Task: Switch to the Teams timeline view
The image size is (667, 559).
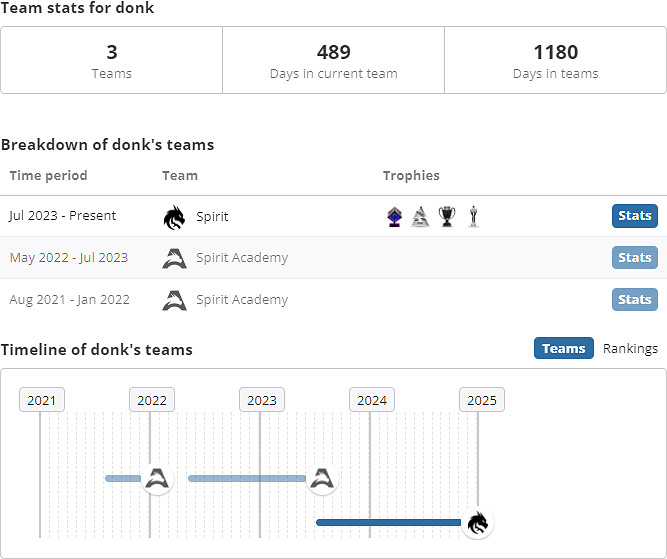Action: coord(563,348)
